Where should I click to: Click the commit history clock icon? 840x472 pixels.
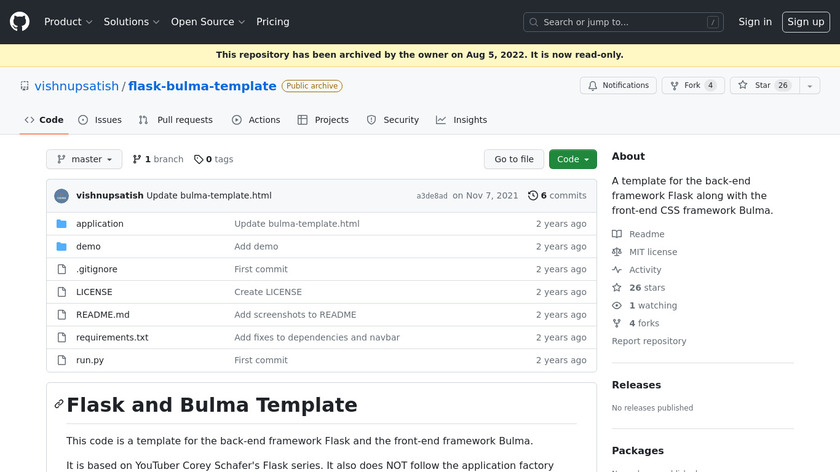(x=533, y=196)
